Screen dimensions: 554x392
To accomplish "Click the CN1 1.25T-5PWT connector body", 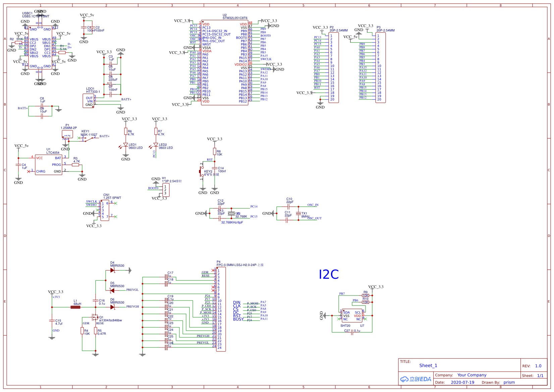I will click(x=105, y=210).
